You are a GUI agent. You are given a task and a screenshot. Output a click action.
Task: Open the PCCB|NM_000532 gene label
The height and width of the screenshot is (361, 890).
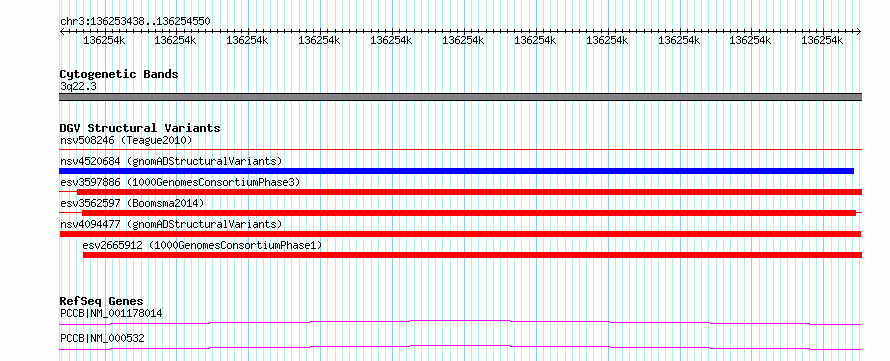point(102,338)
